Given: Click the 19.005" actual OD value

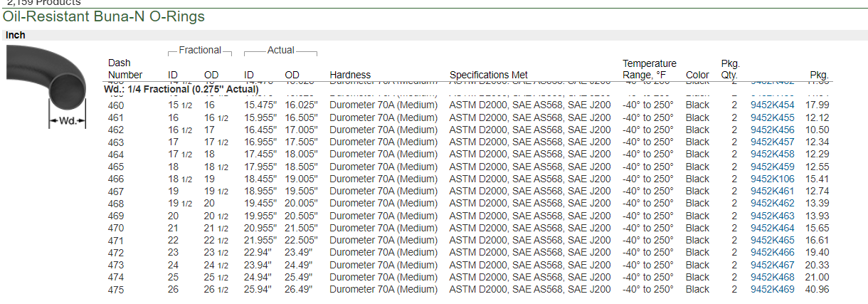Looking at the screenshot, I should pos(300,179).
